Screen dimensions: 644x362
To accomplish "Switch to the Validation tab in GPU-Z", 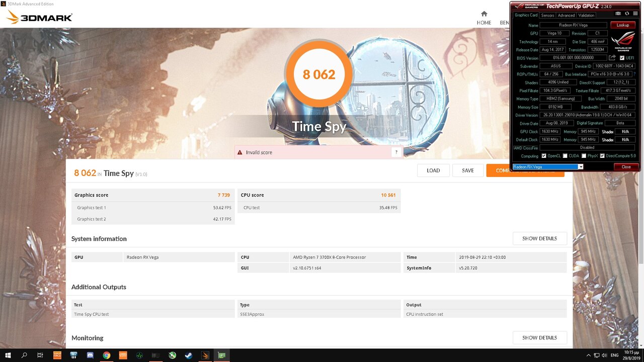I will coord(586,15).
